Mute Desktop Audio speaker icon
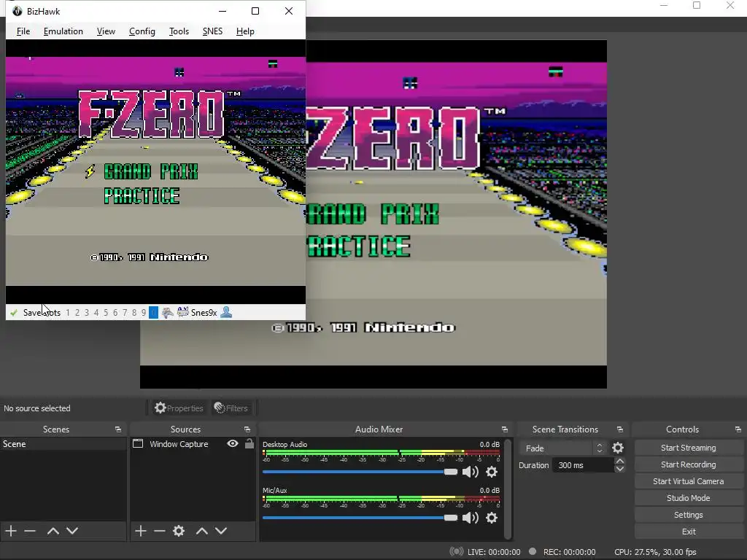Screen dimensions: 747x560 pyautogui.click(x=471, y=472)
